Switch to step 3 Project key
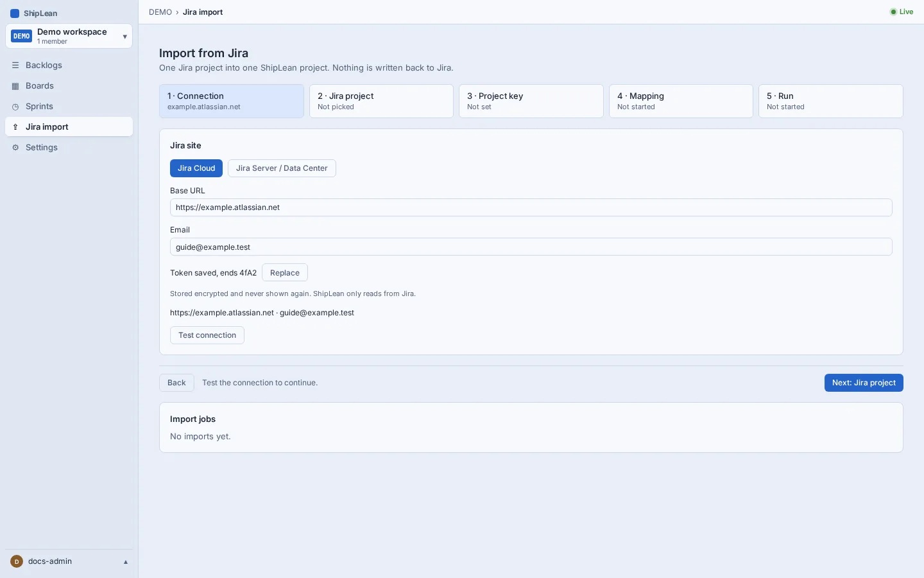 pyautogui.click(x=531, y=101)
